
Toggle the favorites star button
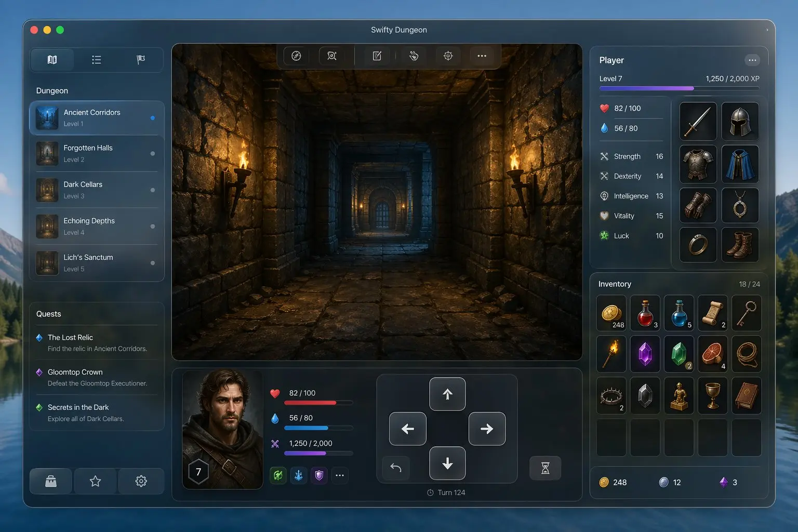click(95, 482)
